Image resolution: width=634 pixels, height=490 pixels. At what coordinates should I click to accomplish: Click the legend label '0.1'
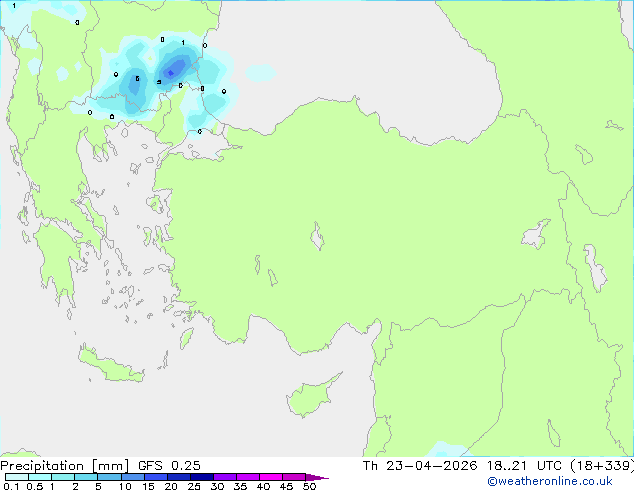11,486
